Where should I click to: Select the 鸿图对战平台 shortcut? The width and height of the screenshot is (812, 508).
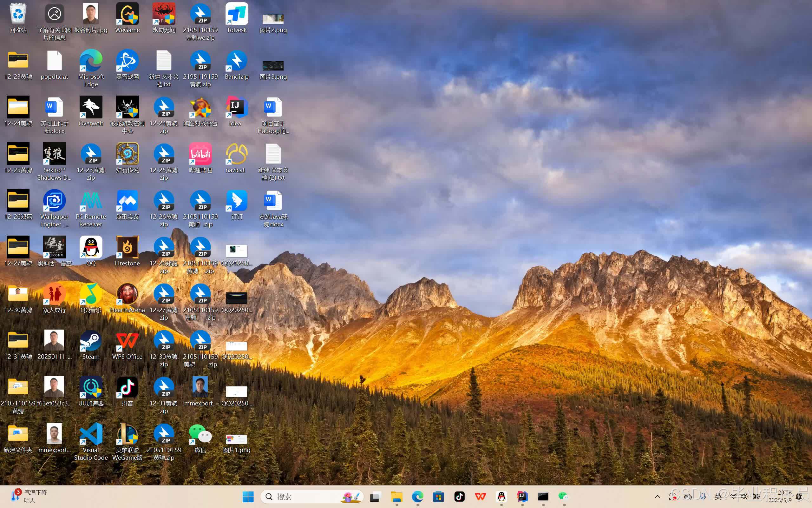[200, 111]
